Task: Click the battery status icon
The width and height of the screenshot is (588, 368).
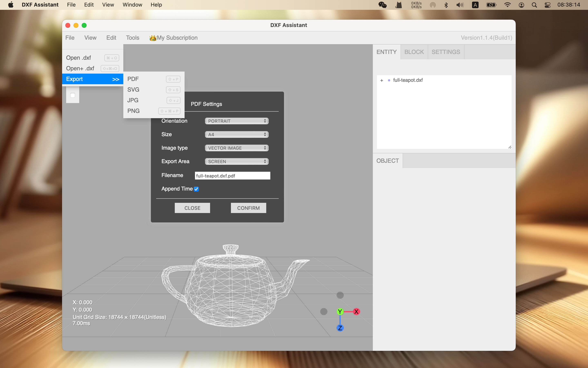Action: 491,5
